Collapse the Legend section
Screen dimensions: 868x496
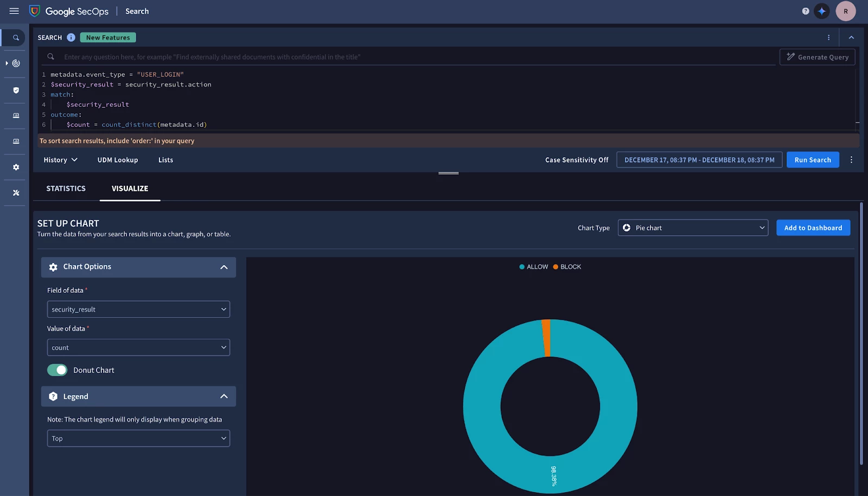pos(224,396)
